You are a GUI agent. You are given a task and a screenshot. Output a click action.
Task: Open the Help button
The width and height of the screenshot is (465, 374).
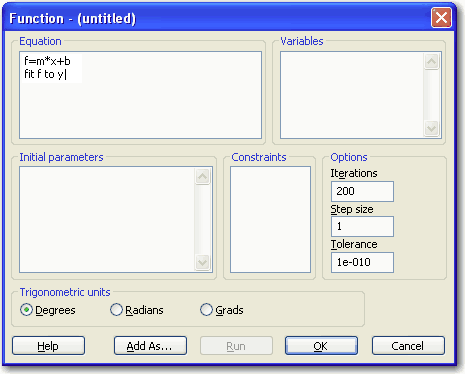click(48, 346)
